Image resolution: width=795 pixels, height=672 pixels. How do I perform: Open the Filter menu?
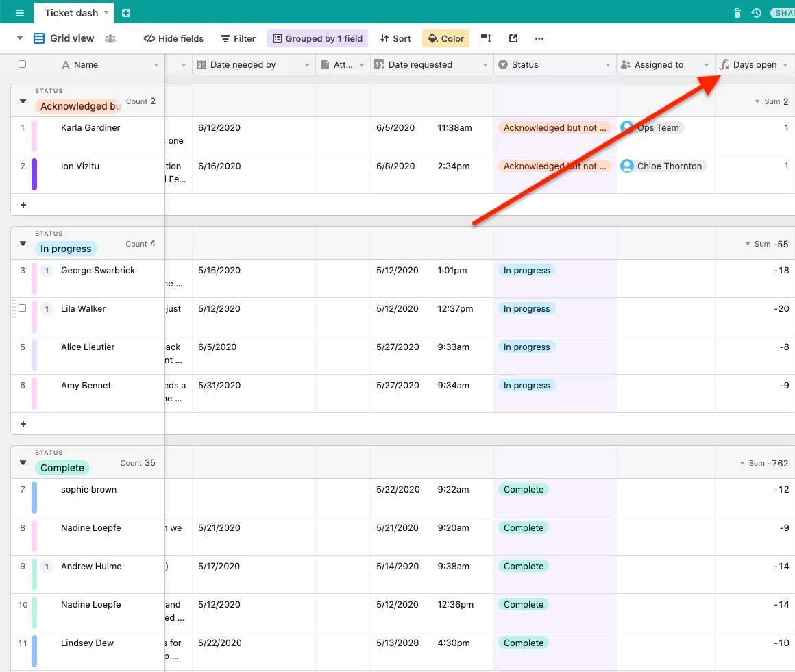click(238, 38)
